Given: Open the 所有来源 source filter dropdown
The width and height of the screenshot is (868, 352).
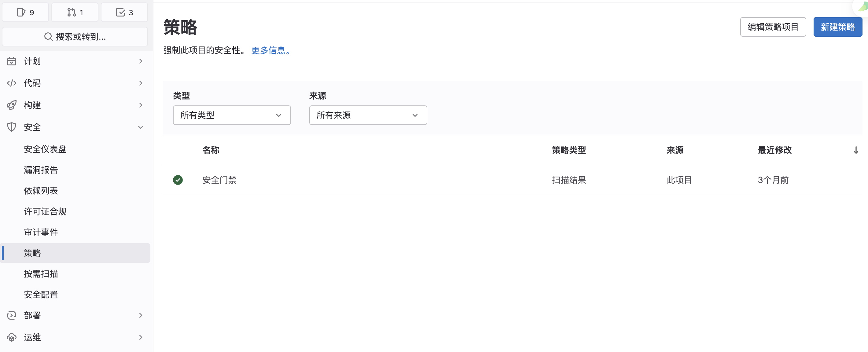Looking at the screenshot, I should (368, 115).
